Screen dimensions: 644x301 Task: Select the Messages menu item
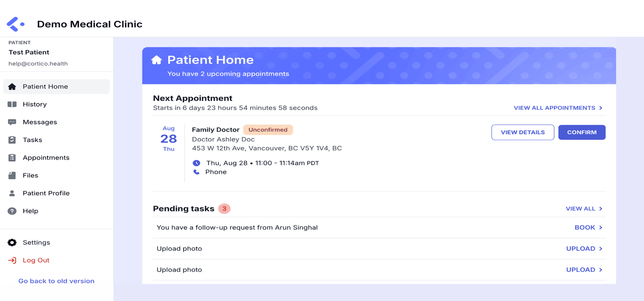coord(40,122)
